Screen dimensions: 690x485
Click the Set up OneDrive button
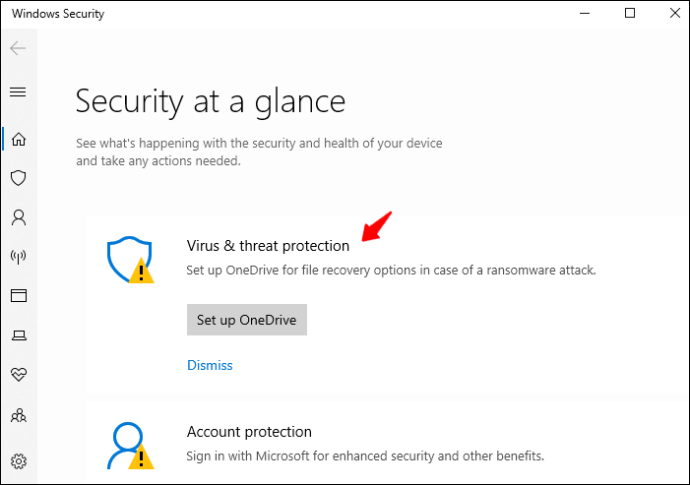coord(246,320)
